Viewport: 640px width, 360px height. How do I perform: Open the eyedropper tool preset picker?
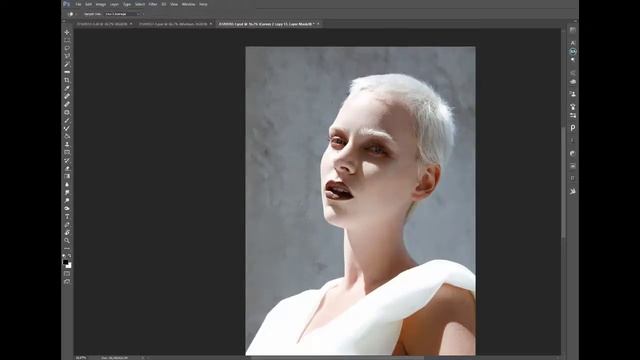pyautogui.click(x=71, y=14)
